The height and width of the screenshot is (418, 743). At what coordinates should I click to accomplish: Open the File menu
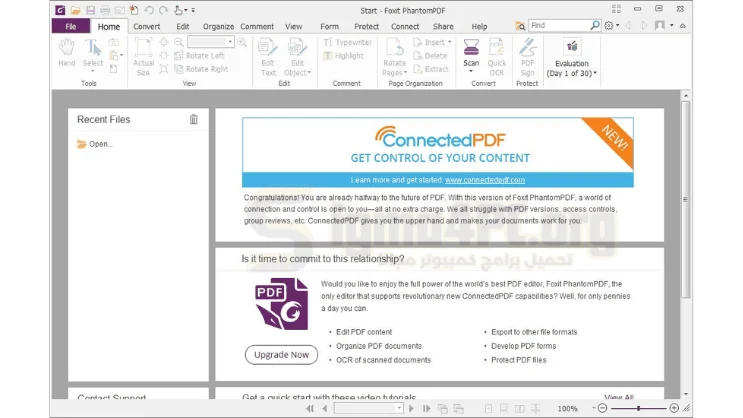point(71,27)
